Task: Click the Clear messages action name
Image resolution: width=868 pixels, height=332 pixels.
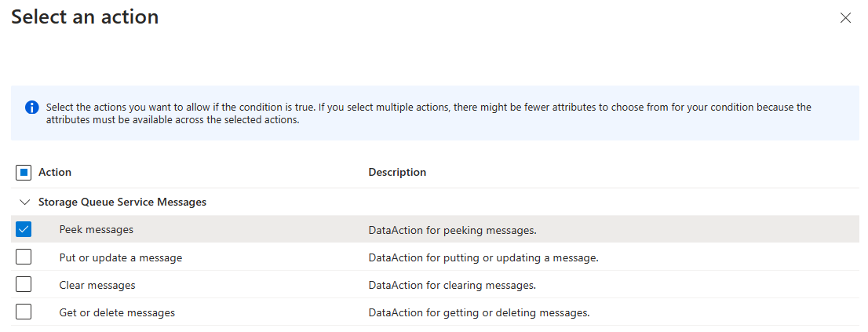Action: tap(97, 285)
